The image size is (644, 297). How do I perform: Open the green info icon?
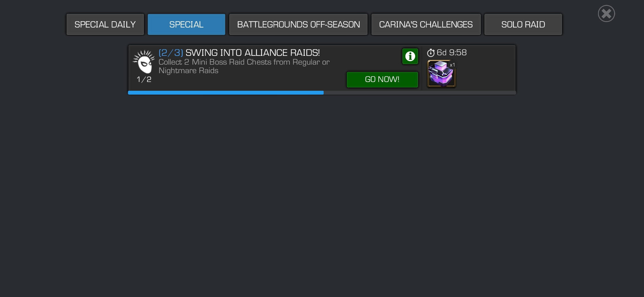(x=410, y=56)
